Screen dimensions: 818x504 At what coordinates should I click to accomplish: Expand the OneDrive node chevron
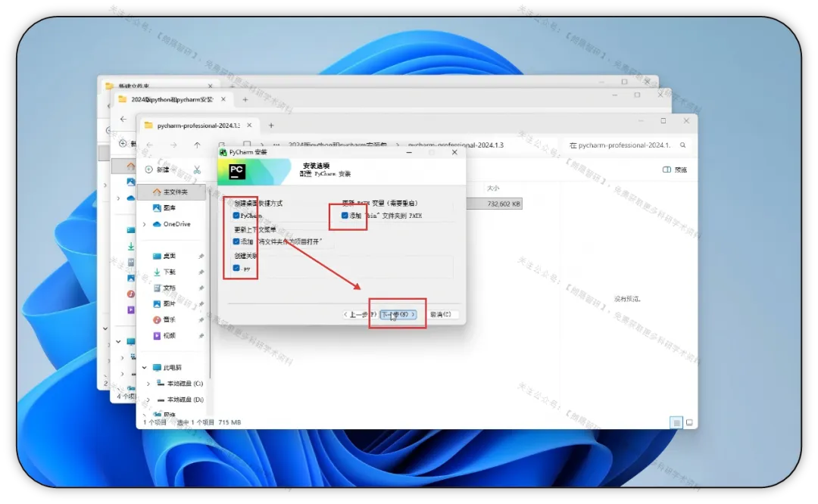[145, 224]
